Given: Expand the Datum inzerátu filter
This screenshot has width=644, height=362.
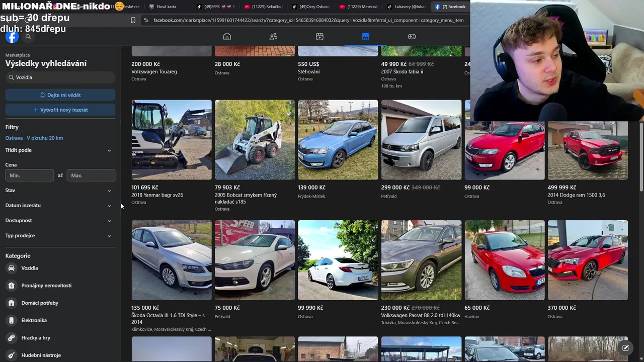Looking at the screenshot, I should pos(60,206).
